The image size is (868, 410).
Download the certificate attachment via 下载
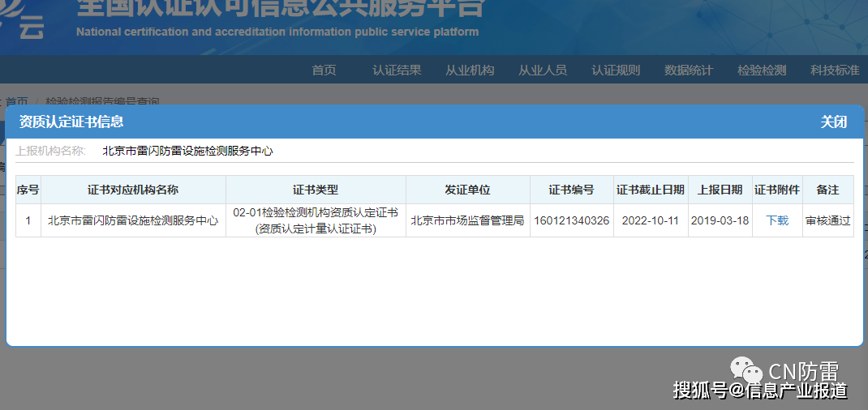point(777,220)
